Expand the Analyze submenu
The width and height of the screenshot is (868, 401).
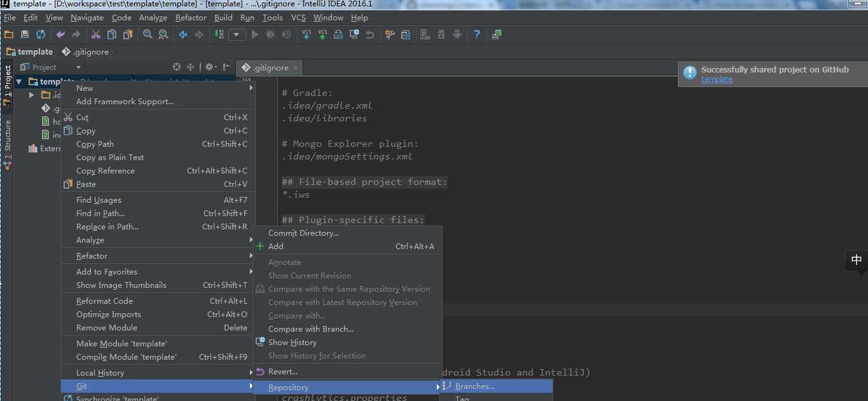tap(158, 240)
